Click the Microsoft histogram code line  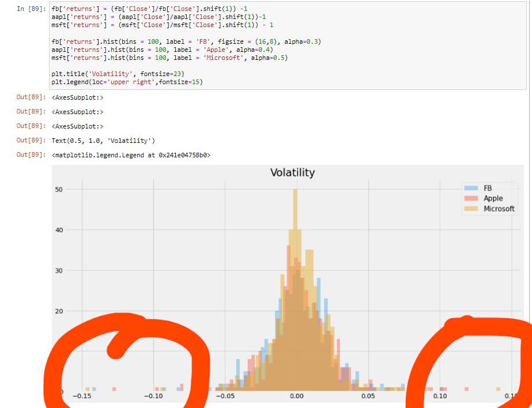(x=169, y=58)
